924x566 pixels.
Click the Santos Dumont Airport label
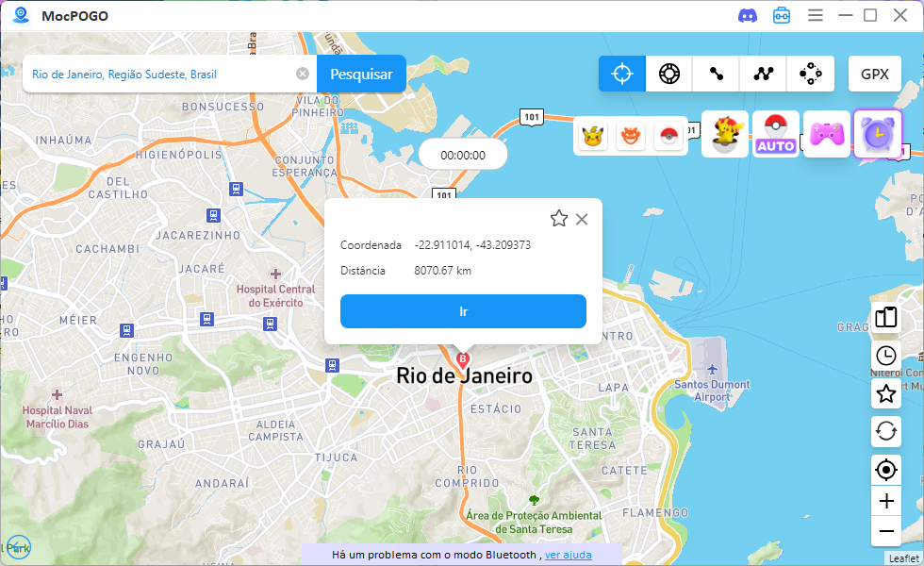(x=712, y=391)
